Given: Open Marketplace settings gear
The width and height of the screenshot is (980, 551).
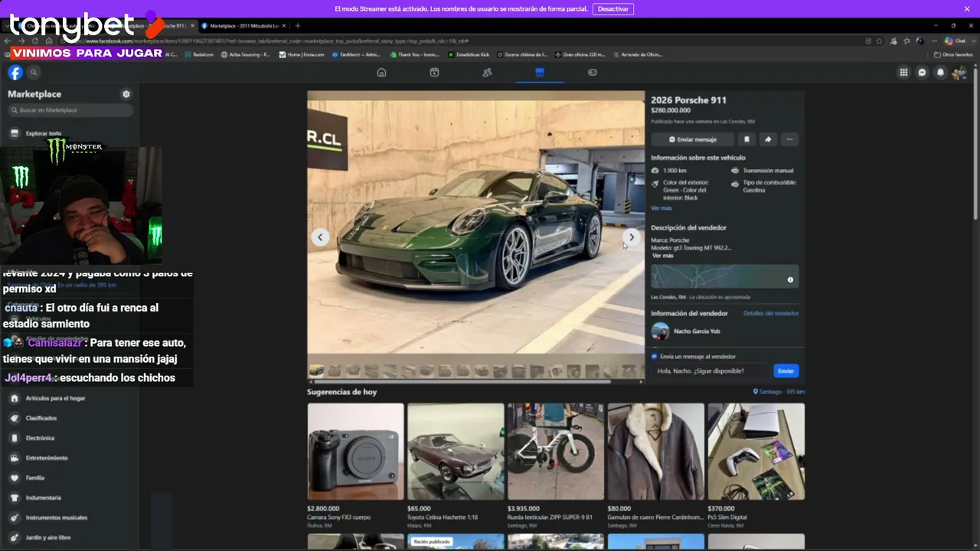Looking at the screenshot, I should click(126, 94).
